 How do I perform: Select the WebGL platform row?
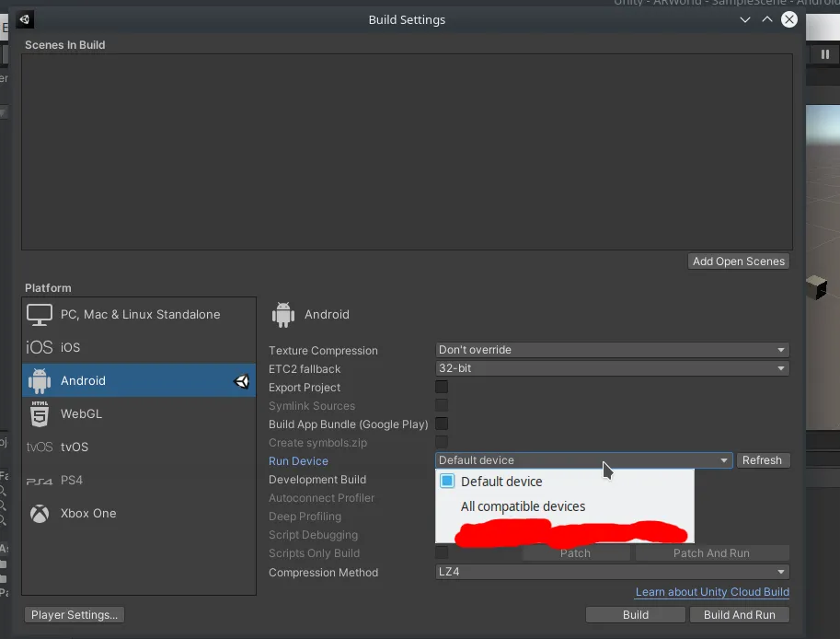point(139,413)
